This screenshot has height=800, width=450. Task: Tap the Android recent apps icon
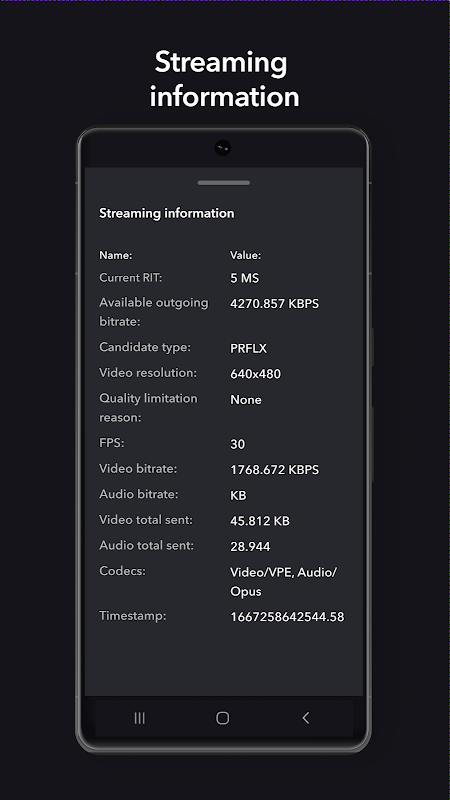(139, 718)
